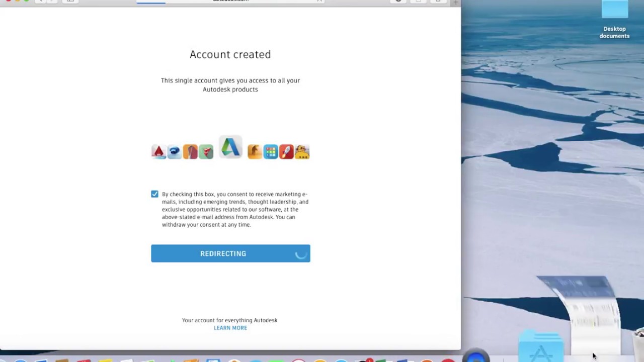Screen dimensions: 644x362
Task: Click the orange Maya product icon
Action: pos(255,151)
